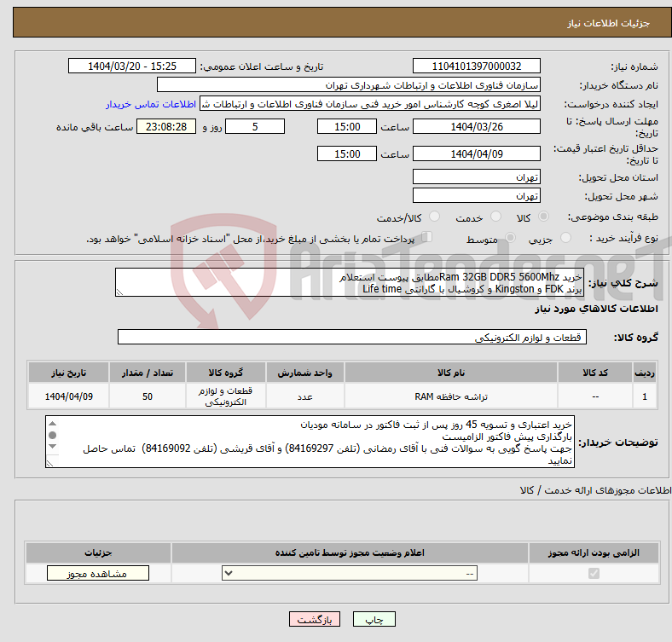Click the buyer notes scrollbar thumb
This screenshot has width=672, height=642.
point(52,435)
